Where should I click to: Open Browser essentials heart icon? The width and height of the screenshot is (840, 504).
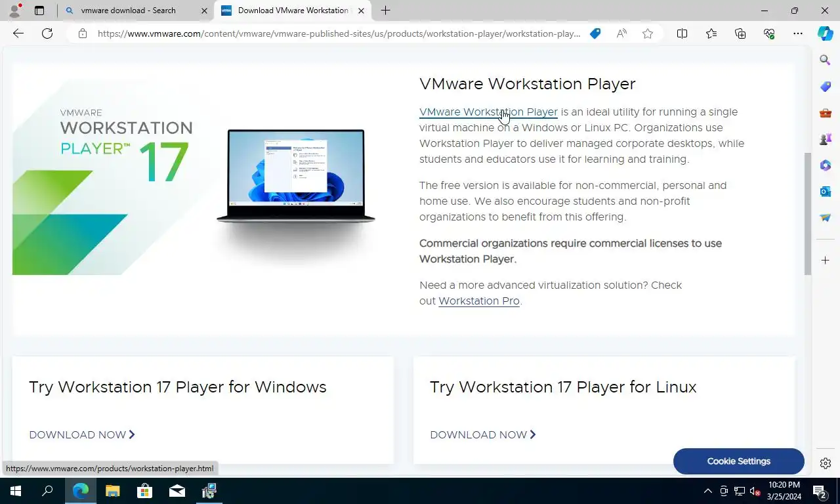(769, 33)
